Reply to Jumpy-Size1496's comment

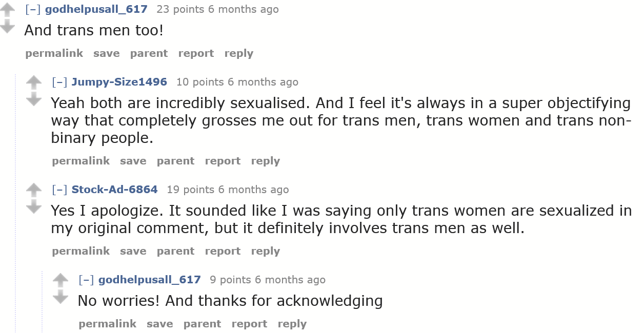pyautogui.click(x=266, y=161)
